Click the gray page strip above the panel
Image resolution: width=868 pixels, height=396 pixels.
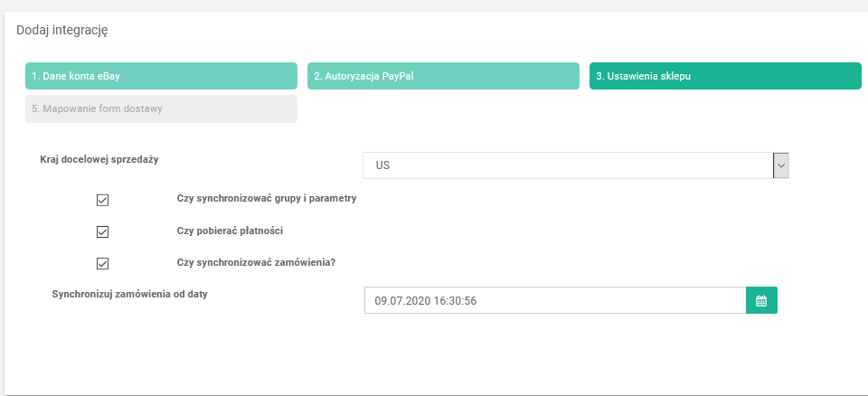pyautogui.click(x=434, y=5)
